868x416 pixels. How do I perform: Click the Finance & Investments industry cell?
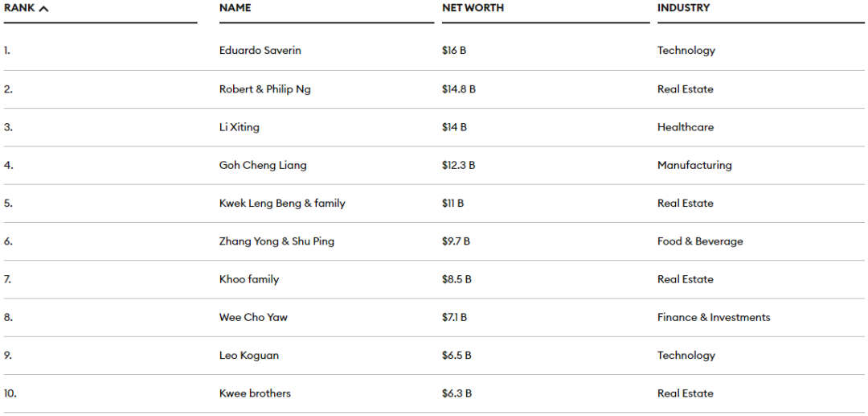[x=713, y=317]
